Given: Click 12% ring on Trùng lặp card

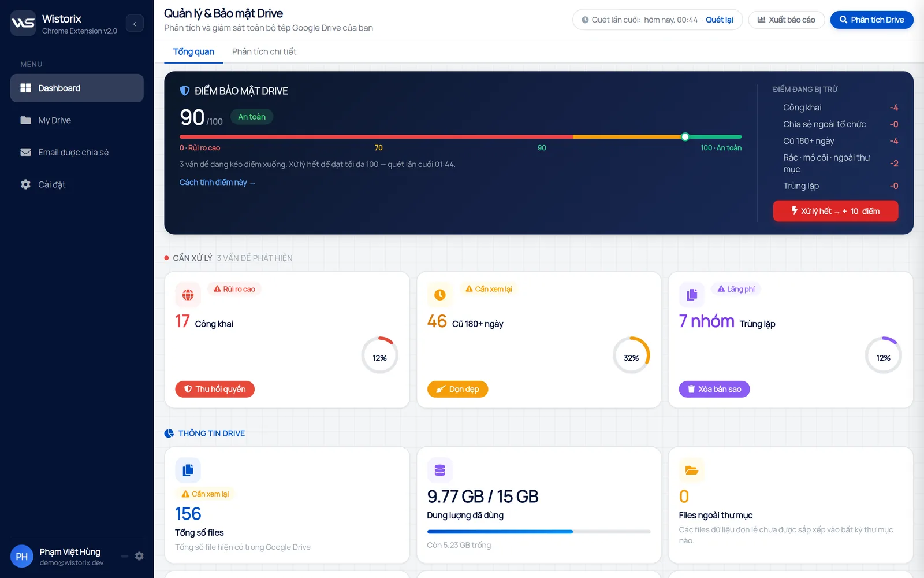Looking at the screenshot, I should [x=883, y=355].
